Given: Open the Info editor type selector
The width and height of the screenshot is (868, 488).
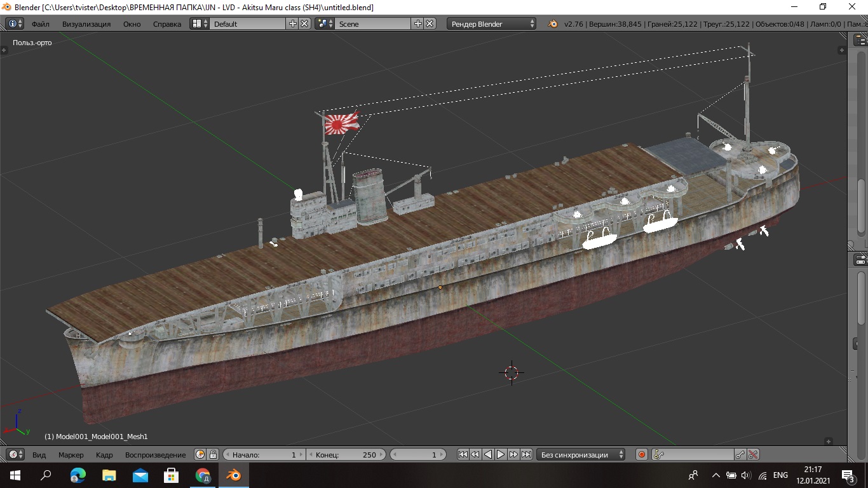Looking at the screenshot, I should [x=15, y=24].
